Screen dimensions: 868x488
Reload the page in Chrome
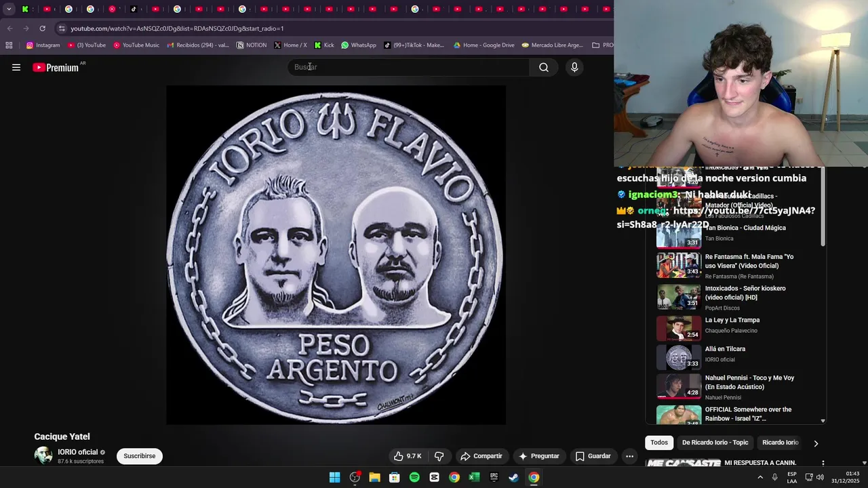click(42, 28)
